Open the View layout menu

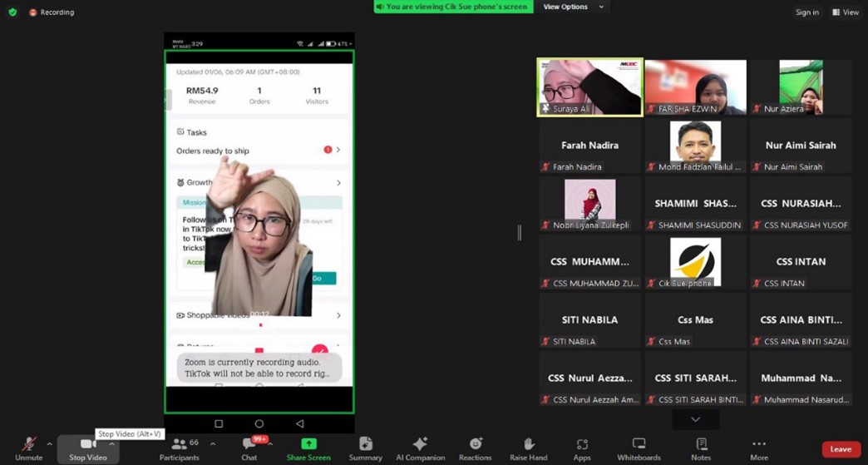(x=846, y=12)
